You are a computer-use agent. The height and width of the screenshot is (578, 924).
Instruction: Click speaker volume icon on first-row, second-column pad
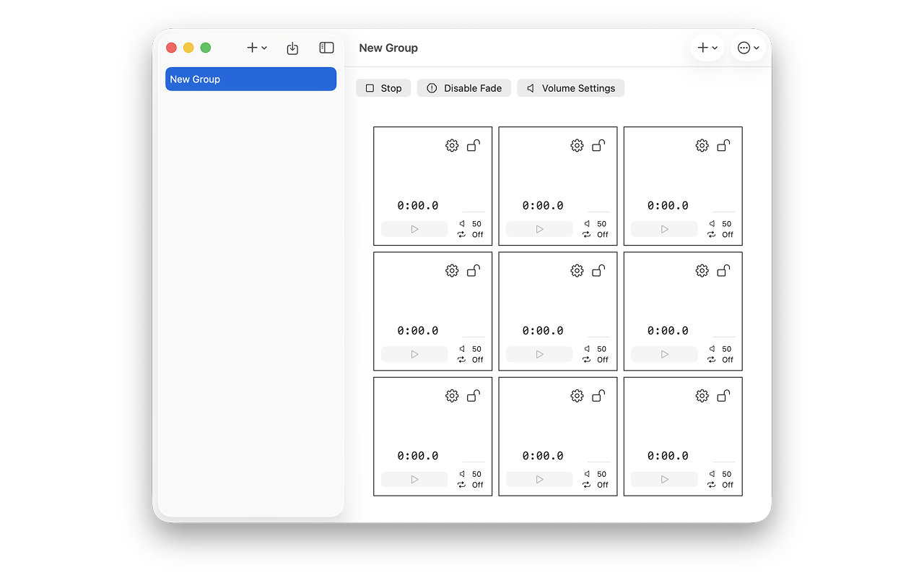tap(587, 224)
